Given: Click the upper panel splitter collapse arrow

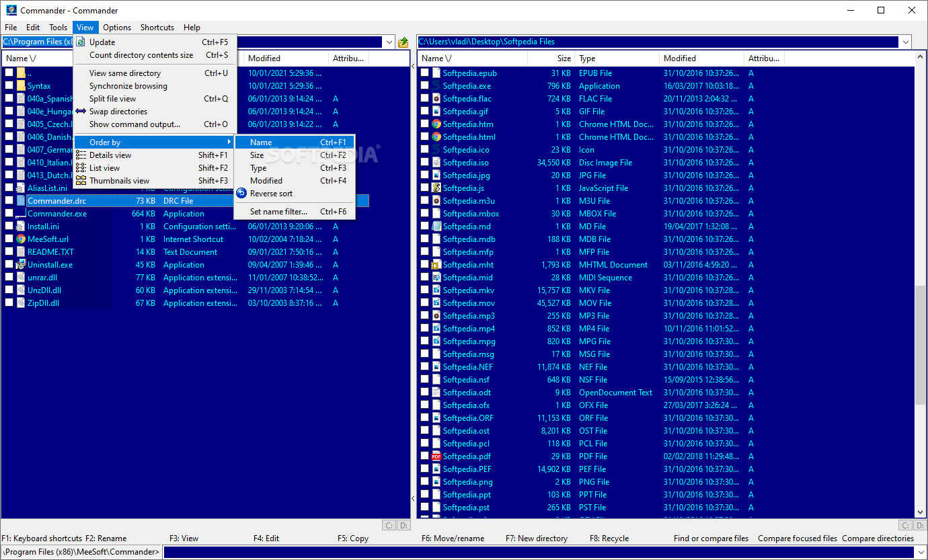Looking at the screenshot, I should pos(413,67).
